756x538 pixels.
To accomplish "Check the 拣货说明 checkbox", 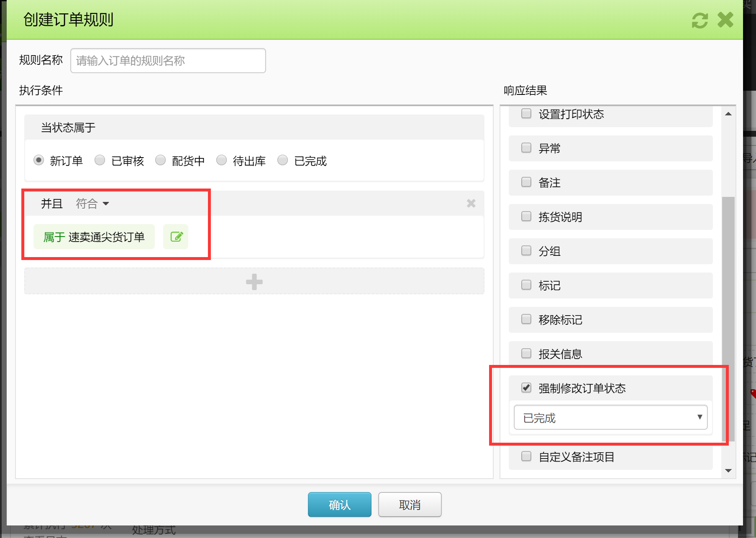I will click(x=526, y=217).
